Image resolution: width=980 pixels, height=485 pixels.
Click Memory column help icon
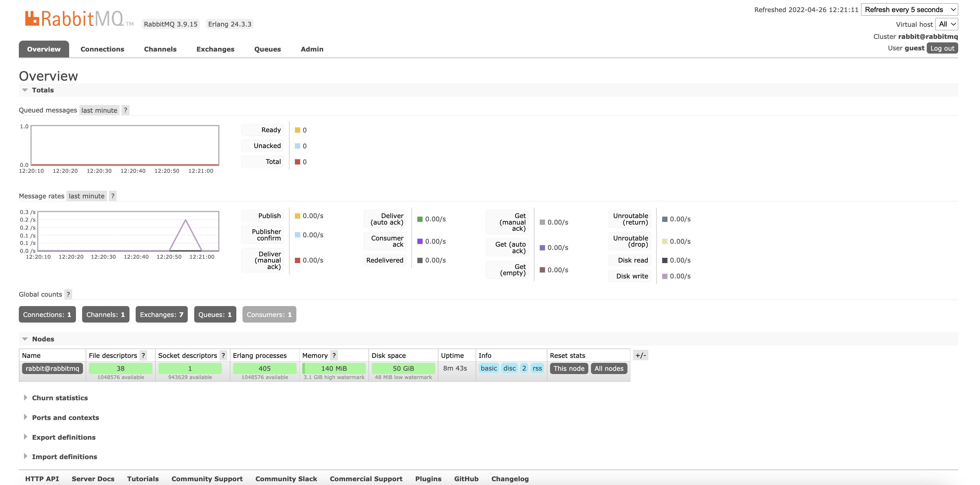(334, 355)
